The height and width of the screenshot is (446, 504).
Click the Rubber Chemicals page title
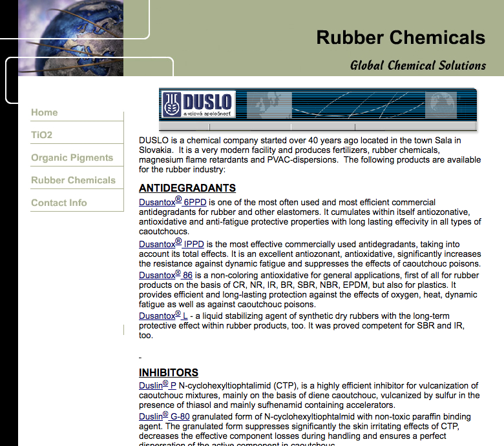coord(401,37)
